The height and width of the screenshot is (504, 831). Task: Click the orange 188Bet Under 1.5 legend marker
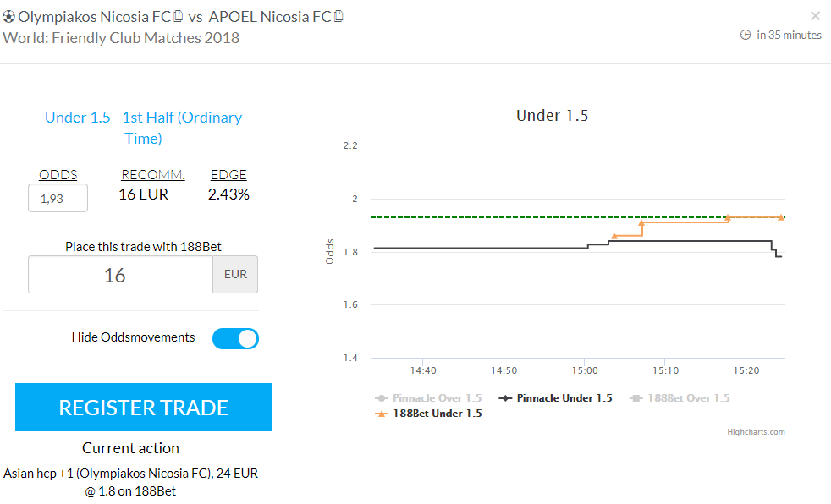coord(381,414)
